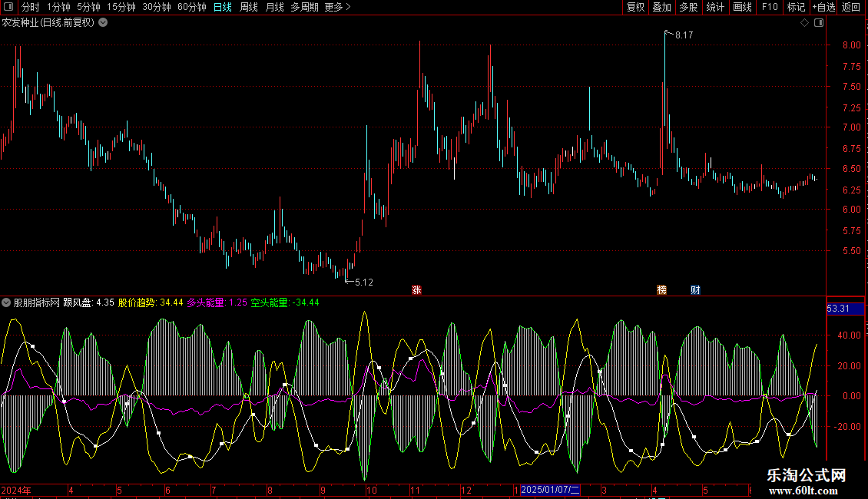
Task: Add stock via +自选
Action: (x=823, y=7)
